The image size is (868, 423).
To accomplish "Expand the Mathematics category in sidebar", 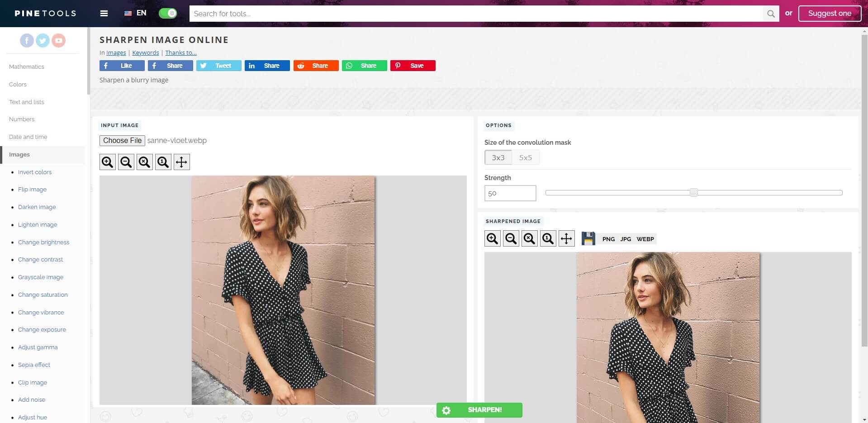I will [27, 67].
